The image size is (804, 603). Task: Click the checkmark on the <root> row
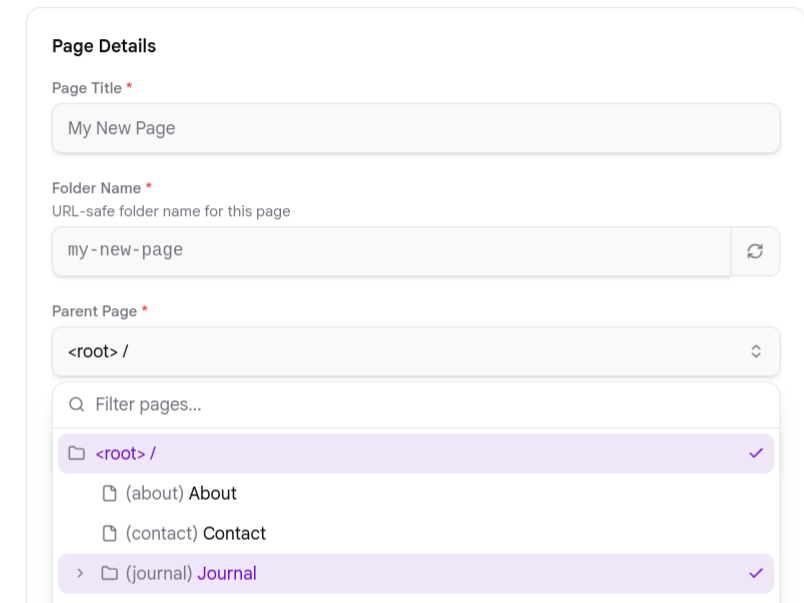pos(756,453)
